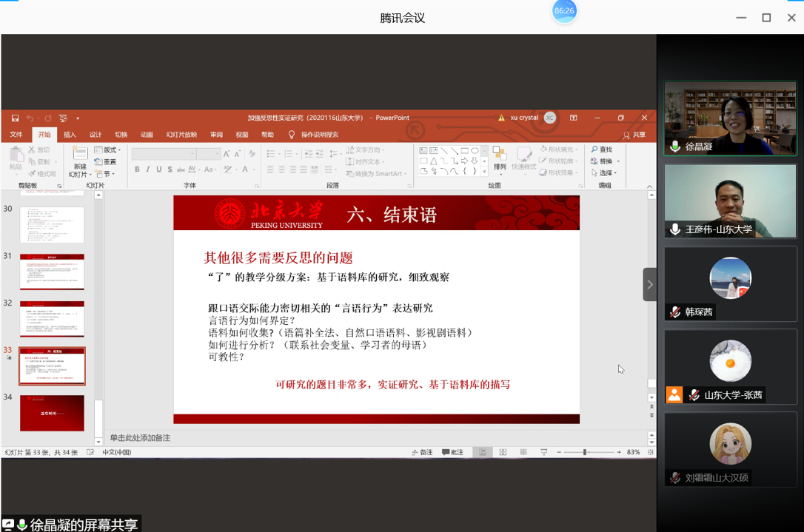Toggle the Notes (备注) pane
Image resolution: width=804 pixels, height=532 pixels.
[422, 452]
